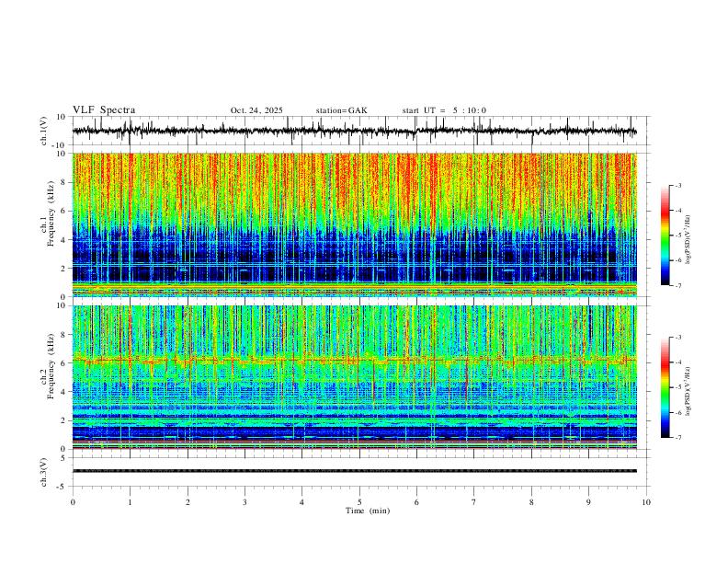Click the "5" tick on ch.3(V) axis
The height and width of the screenshot is (563, 728).
(x=64, y=457)
